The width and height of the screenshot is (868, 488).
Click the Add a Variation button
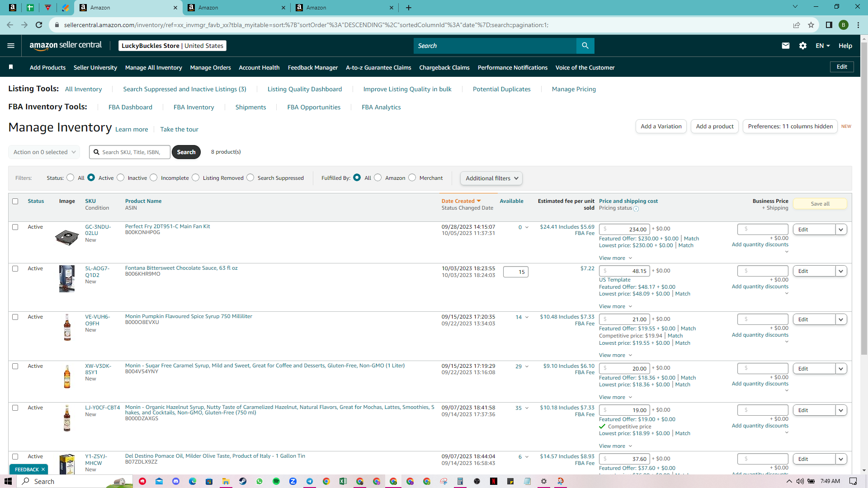point(661,127)
